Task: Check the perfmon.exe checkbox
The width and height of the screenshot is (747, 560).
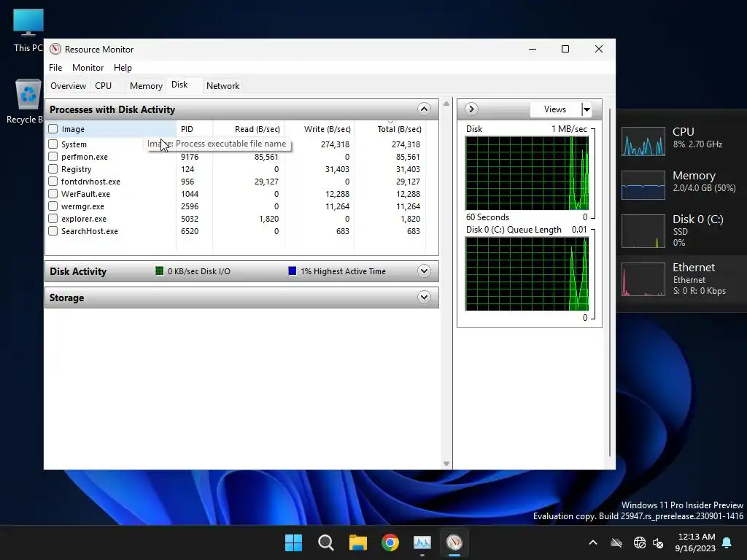Action: click(x=53, y=156)
